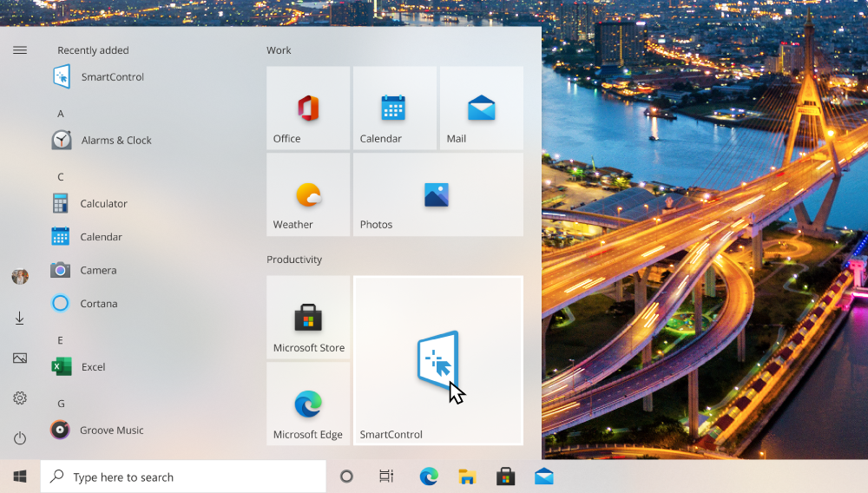Launch the Office tile
This screenshot has width=868, height=493.
[x=308, y=108]
